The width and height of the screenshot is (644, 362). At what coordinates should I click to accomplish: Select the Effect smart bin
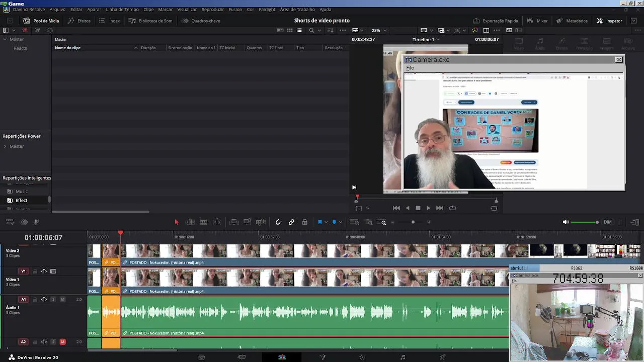click(21, 200)
